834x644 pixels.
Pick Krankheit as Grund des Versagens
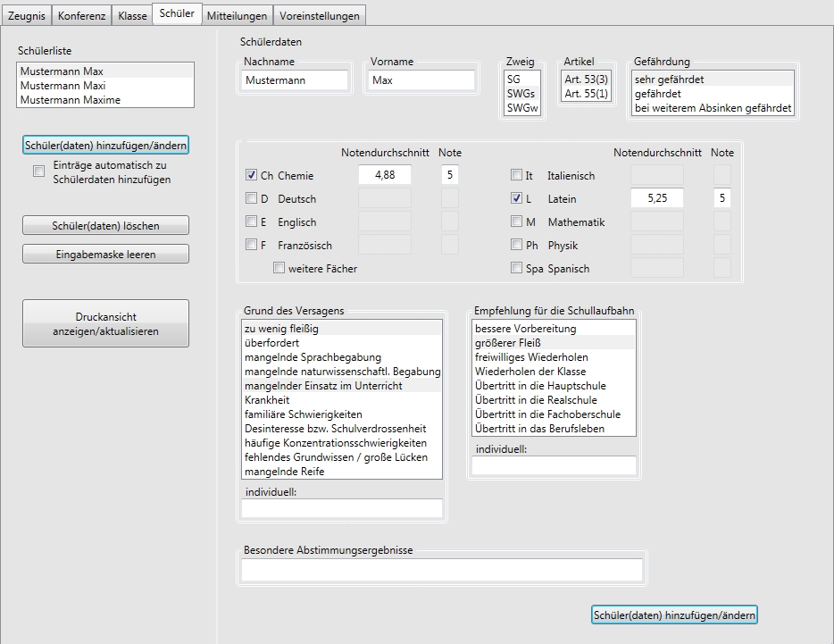coord(268,400)
